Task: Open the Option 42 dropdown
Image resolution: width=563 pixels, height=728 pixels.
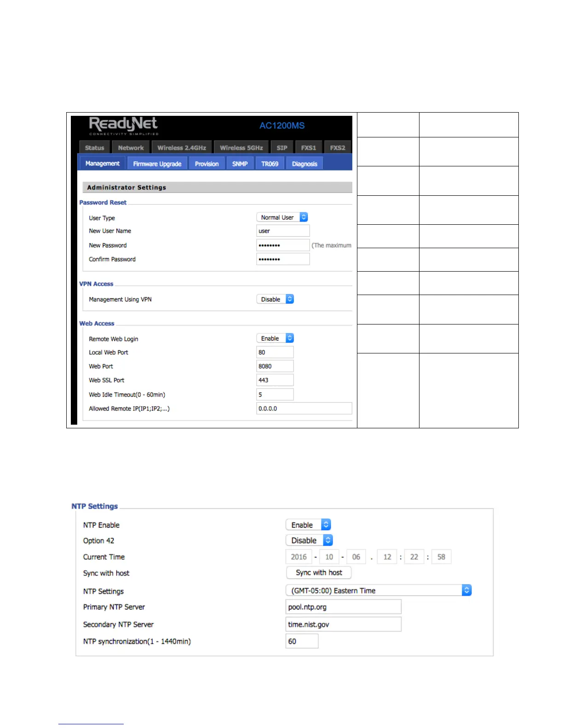Action: tap(309, 540)
